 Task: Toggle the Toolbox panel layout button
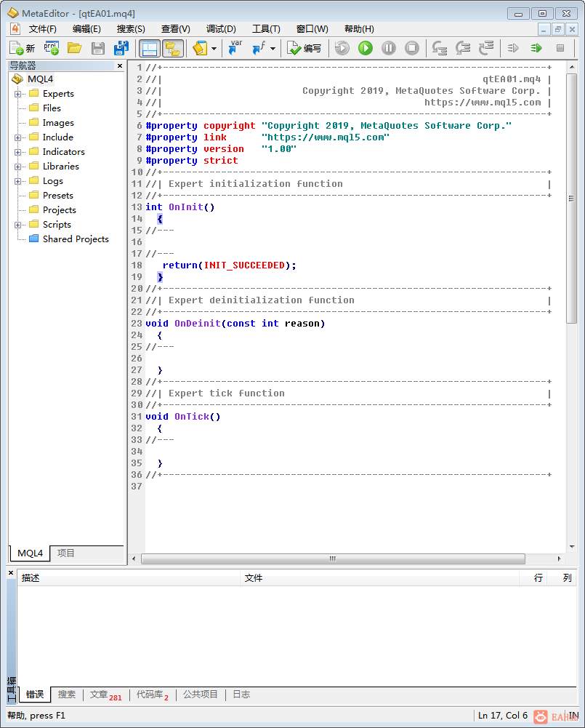[x=150, y=48]
